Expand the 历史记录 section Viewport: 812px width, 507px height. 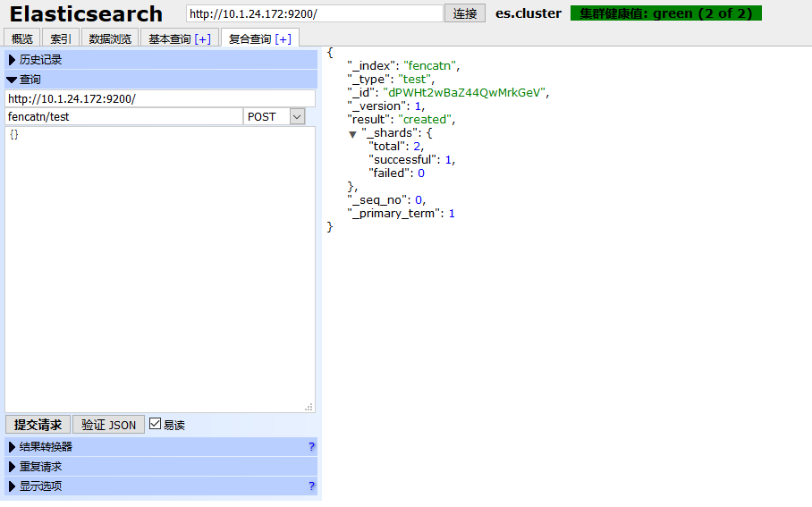click(x=161, y=60)
